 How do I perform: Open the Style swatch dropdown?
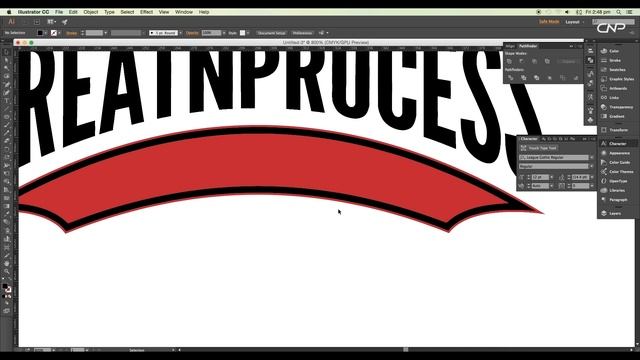248,33
